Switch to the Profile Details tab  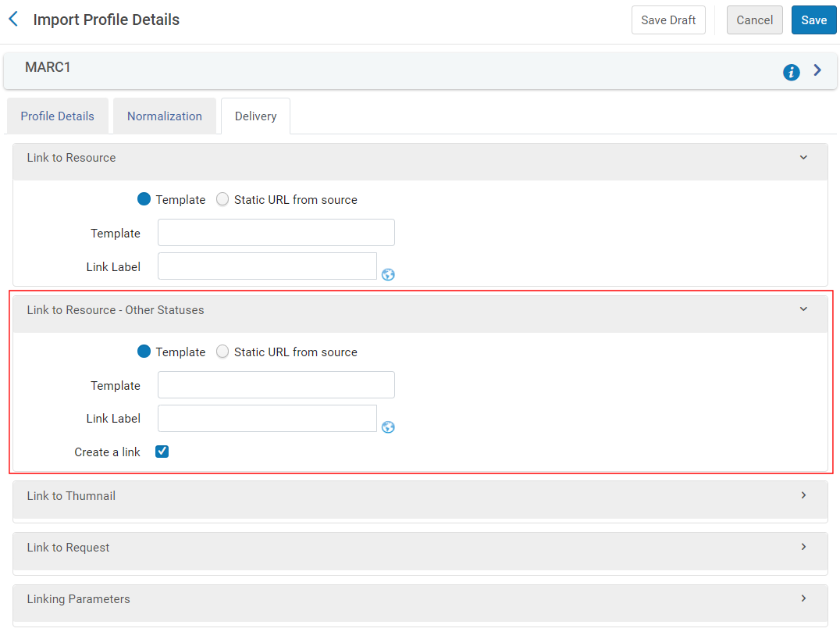[x=58, y=116]
